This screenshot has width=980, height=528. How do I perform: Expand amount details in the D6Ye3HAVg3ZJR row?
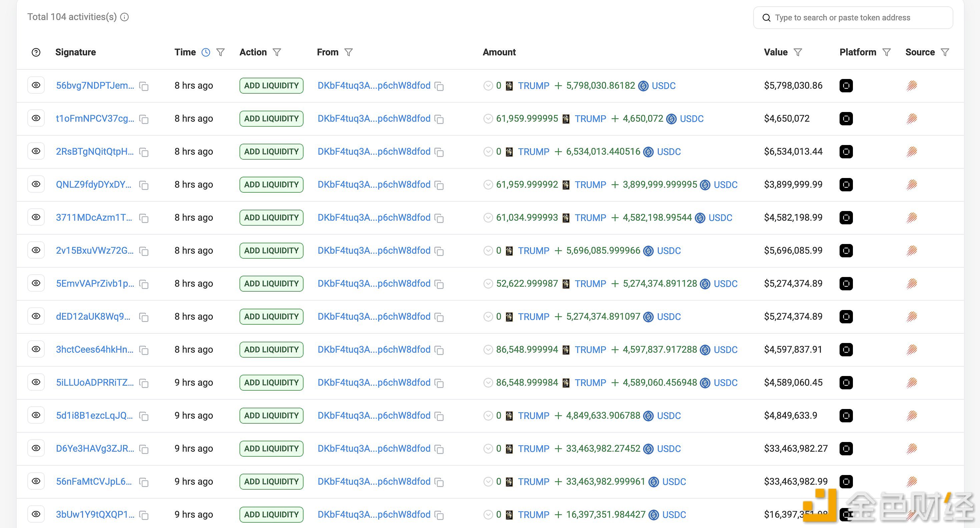(488, 449)
